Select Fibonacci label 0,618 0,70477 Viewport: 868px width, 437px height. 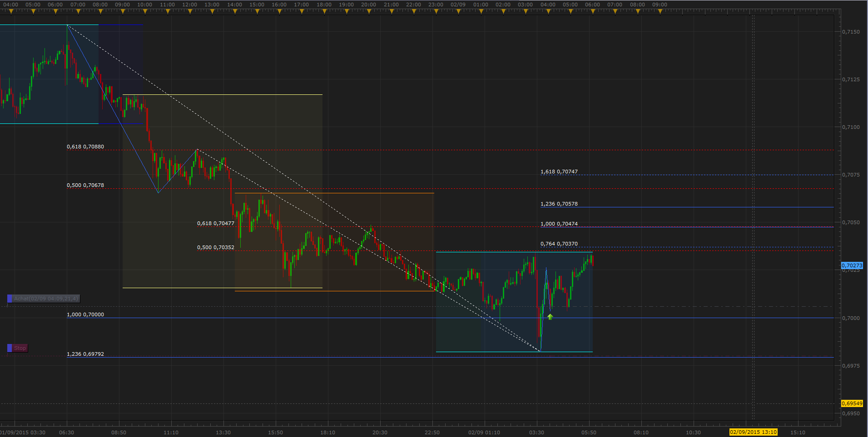(216, 223)
